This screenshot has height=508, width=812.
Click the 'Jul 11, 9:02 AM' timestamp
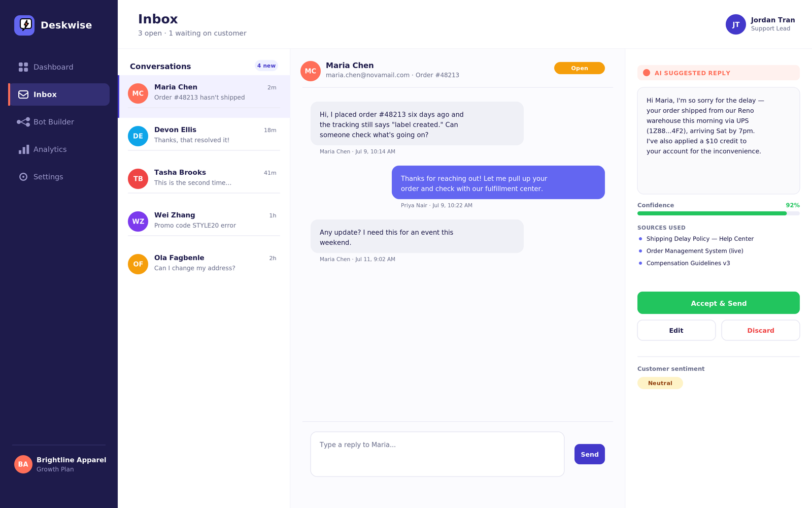coord(375,259)
